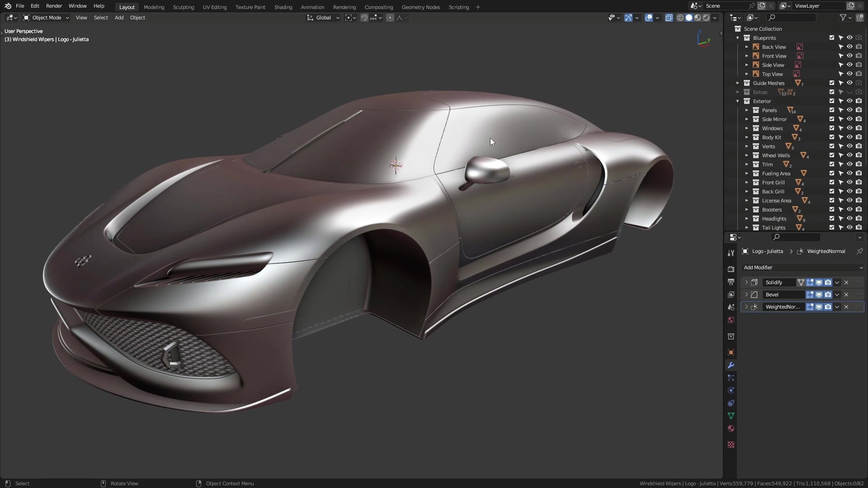868x488 pixels.
Task: Uncheck the Windows collection checkbox
Action: [832, 128]
